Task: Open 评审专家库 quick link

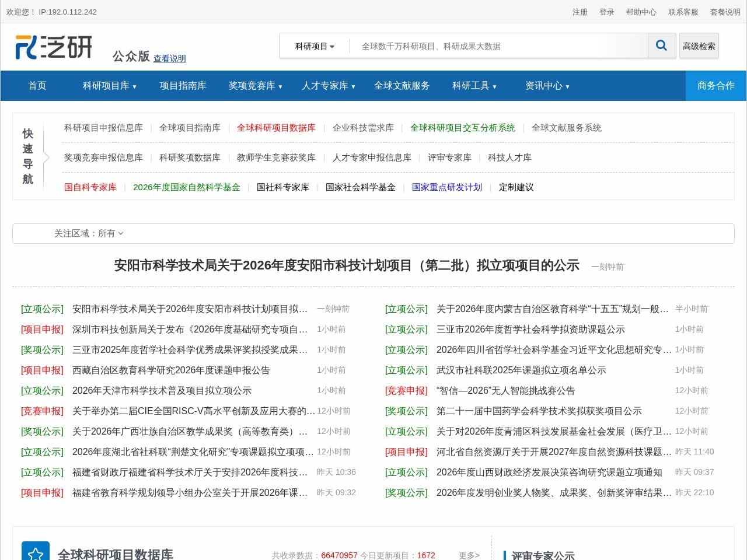Action: point(449,157)
